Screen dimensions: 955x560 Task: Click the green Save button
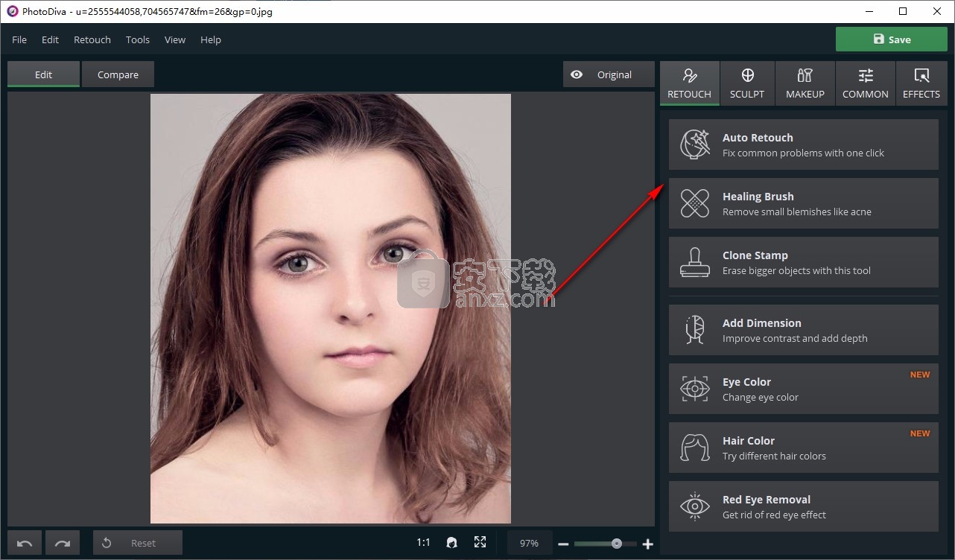(891, 39)
